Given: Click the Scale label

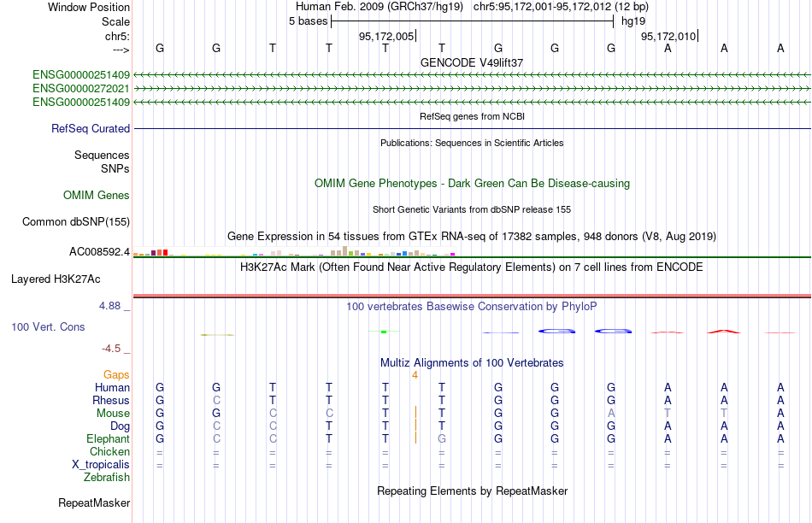Looking at the screenshot, I should click(x=116, y=21).
